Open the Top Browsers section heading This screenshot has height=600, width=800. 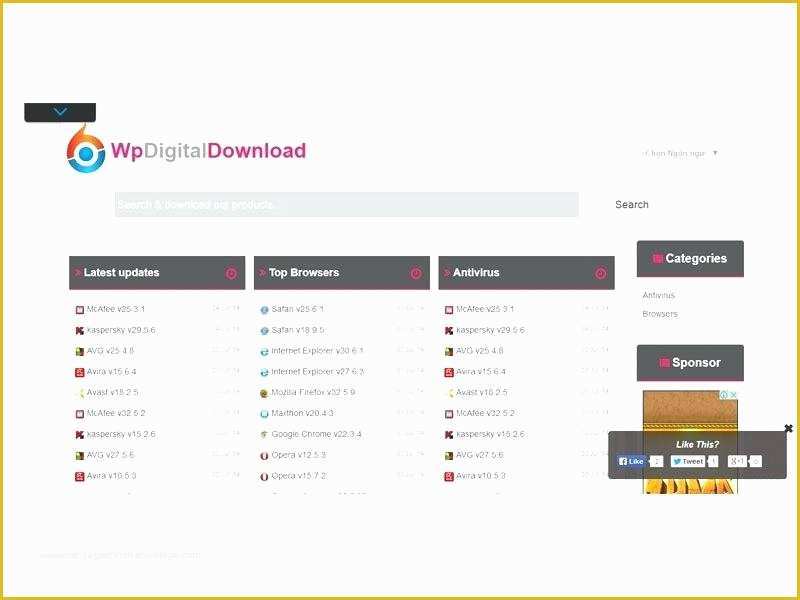click(304, 272)
